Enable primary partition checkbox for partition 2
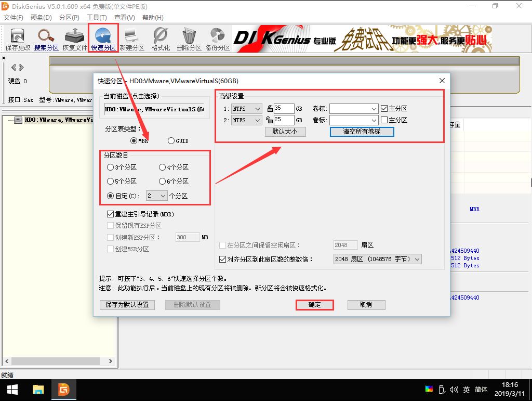The height and width of the screenshot is (401, 532). pos(384,120)
